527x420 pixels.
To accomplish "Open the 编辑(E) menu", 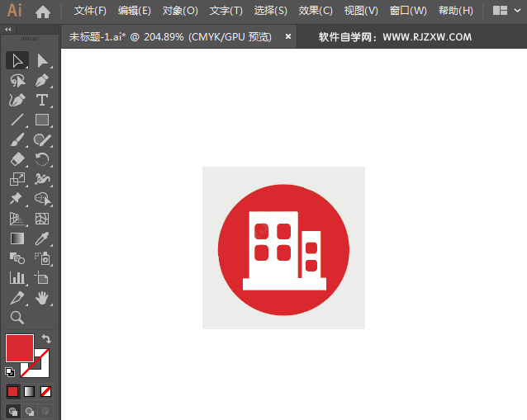I will pos(135,11).
